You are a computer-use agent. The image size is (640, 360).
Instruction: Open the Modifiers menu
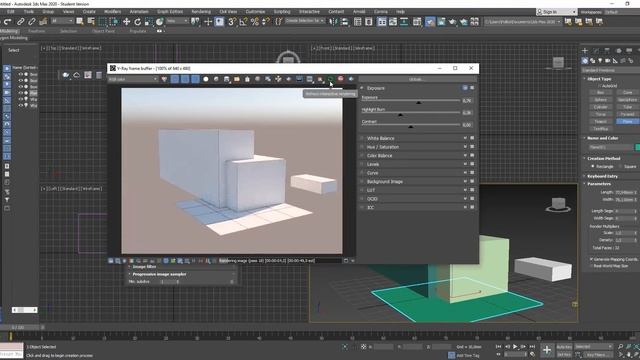(112, 12)
